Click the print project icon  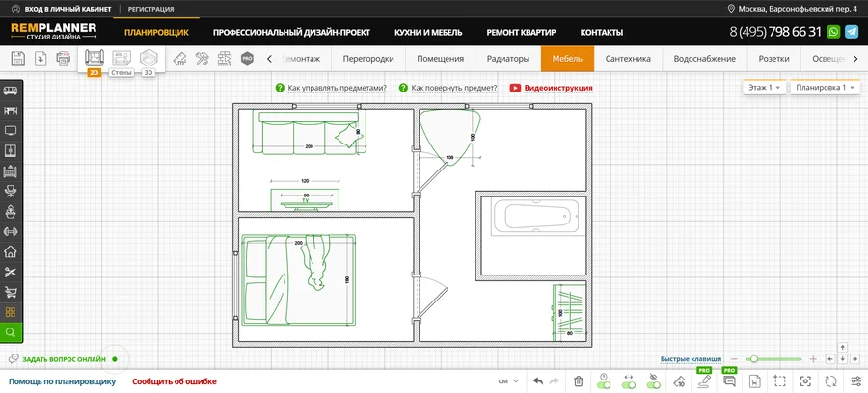coord(63,59)
